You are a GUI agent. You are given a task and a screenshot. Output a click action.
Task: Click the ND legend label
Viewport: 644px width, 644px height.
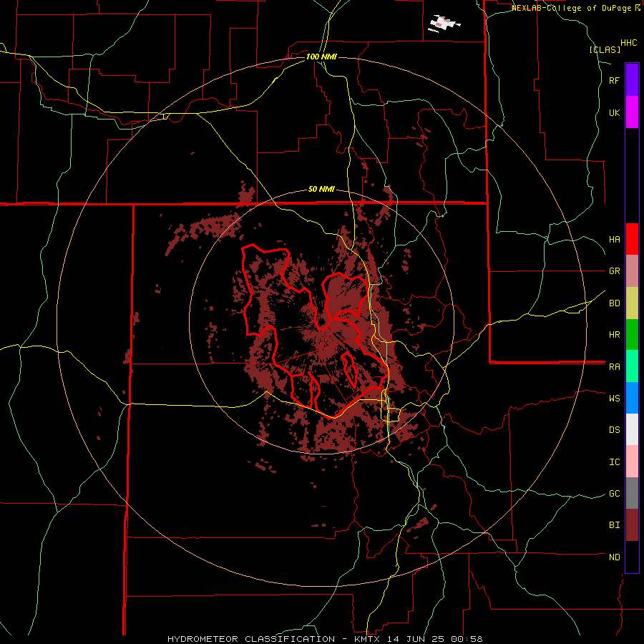tap(614, 557)
